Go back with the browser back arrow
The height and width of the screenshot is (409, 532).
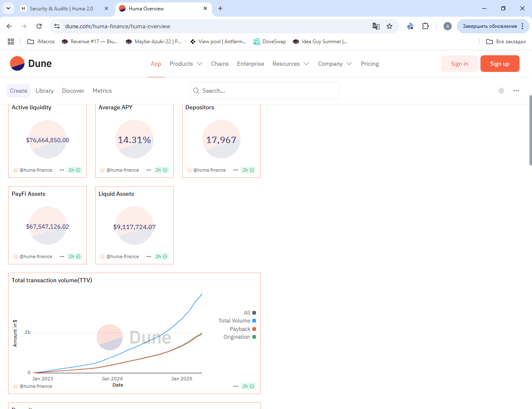9,26
